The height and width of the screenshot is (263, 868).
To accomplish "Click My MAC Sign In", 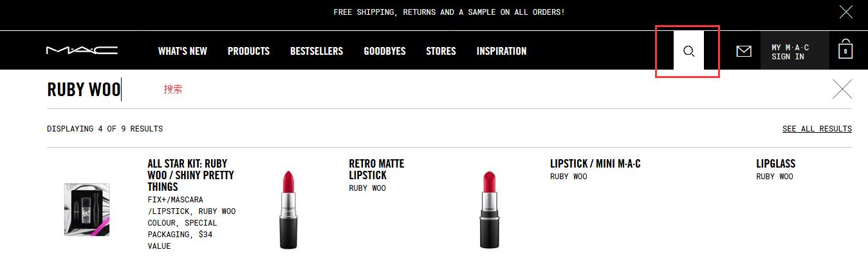I will pyautogui.click(x=790, y=52).
